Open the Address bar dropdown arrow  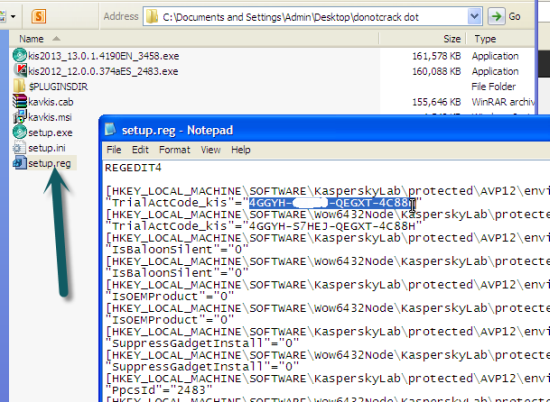(x=474, y=16)
